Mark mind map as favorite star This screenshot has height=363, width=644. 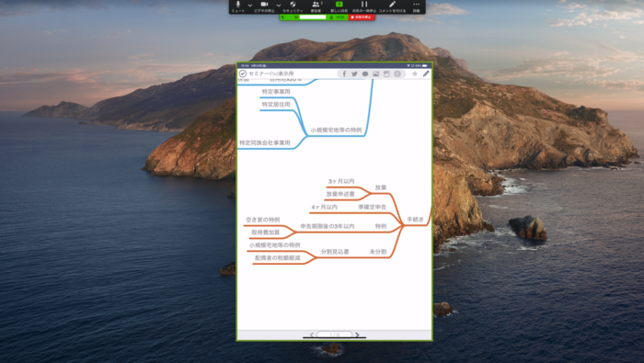tap(415, 74)
